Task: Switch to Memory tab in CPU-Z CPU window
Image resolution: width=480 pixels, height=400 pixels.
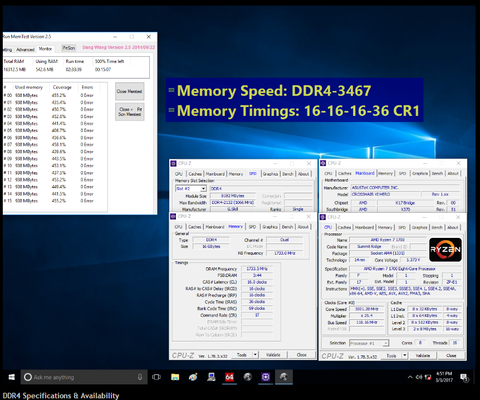Action: click(x=385, y=227)
